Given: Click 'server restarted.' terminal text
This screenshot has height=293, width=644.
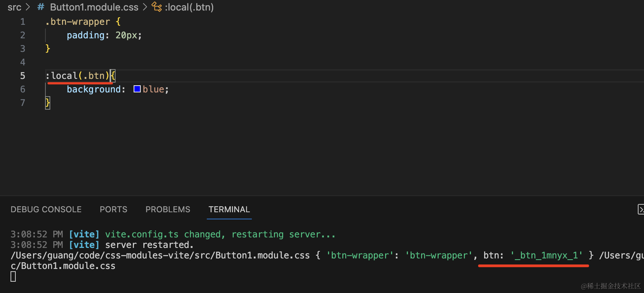Looking at the screenshot, I should point(149,245).
